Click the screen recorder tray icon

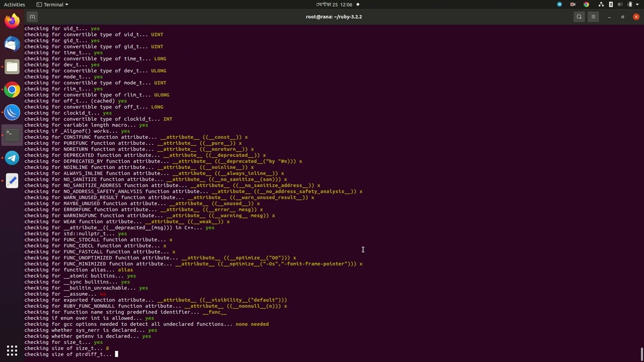coord(573,5)
